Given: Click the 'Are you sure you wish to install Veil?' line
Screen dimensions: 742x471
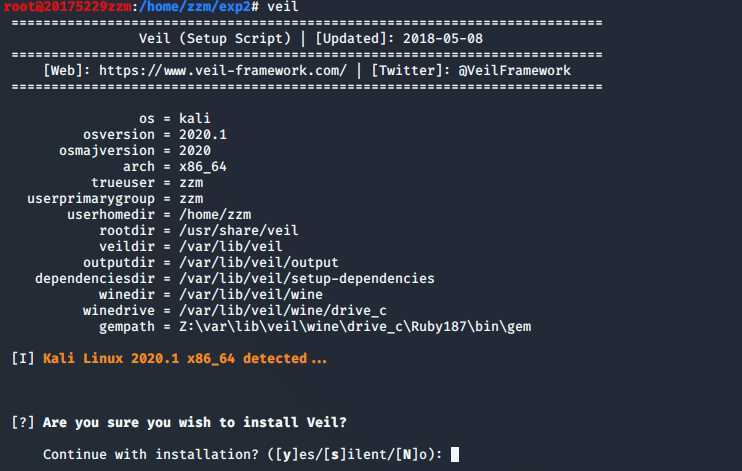Looking at the screenshot, I should point(194,422).
